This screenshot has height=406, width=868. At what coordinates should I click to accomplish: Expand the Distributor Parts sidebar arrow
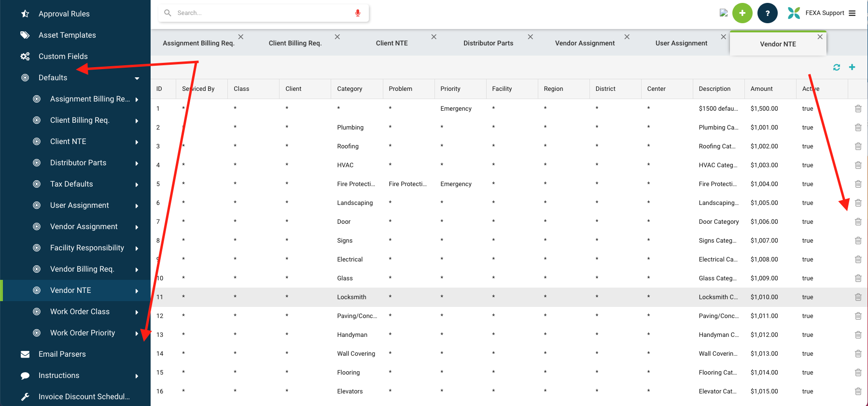(x=137, y=163)
